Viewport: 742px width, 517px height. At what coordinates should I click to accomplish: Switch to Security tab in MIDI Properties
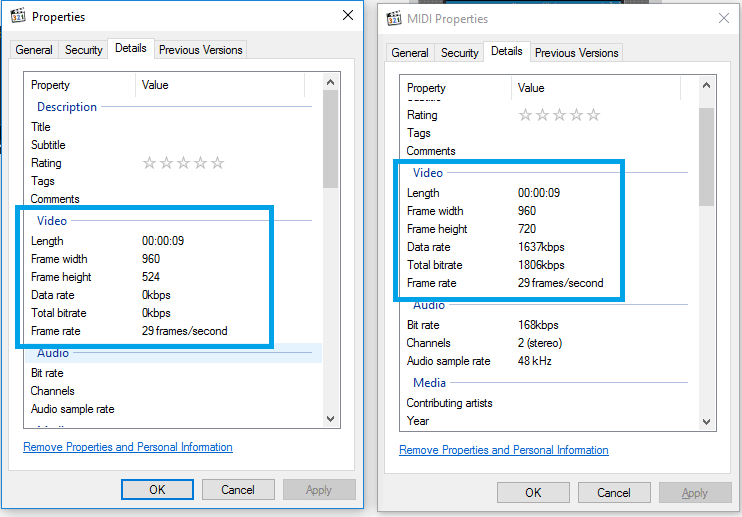pos(459,53)
